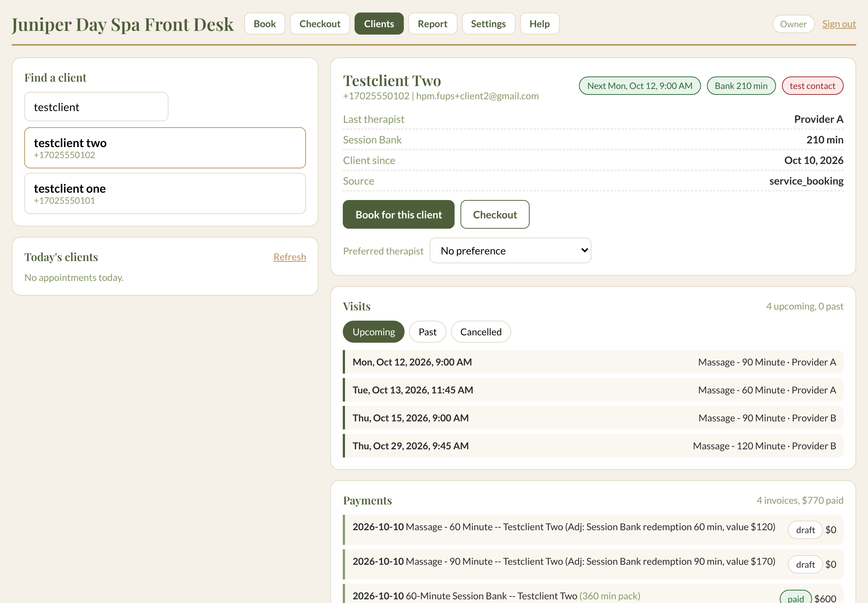
Task: Select the testclient one result
Action: pos(165,193)
